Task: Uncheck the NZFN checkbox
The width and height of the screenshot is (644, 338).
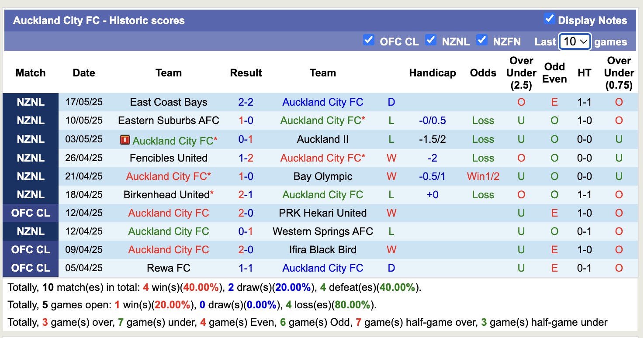Action: pos(482,40)
